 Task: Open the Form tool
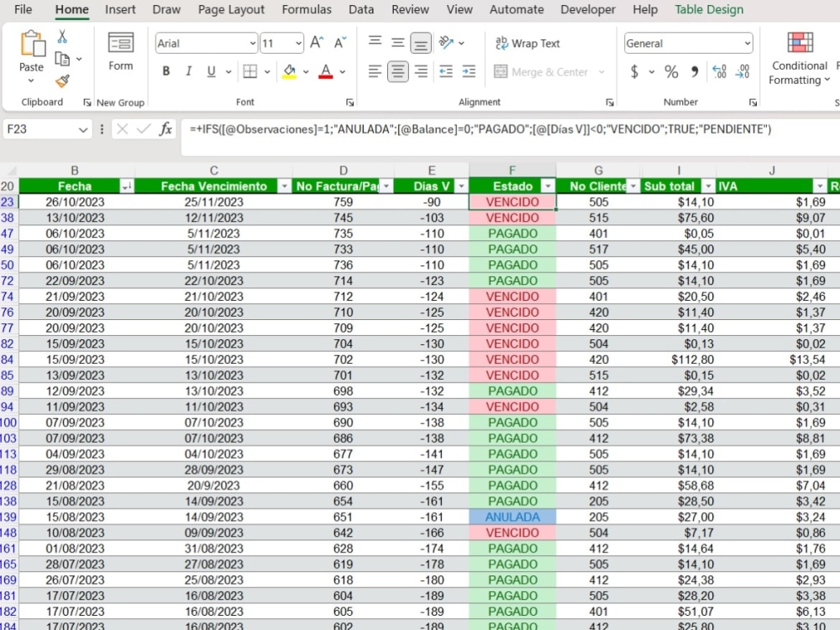pyautogui.click(x=120, y=51)
